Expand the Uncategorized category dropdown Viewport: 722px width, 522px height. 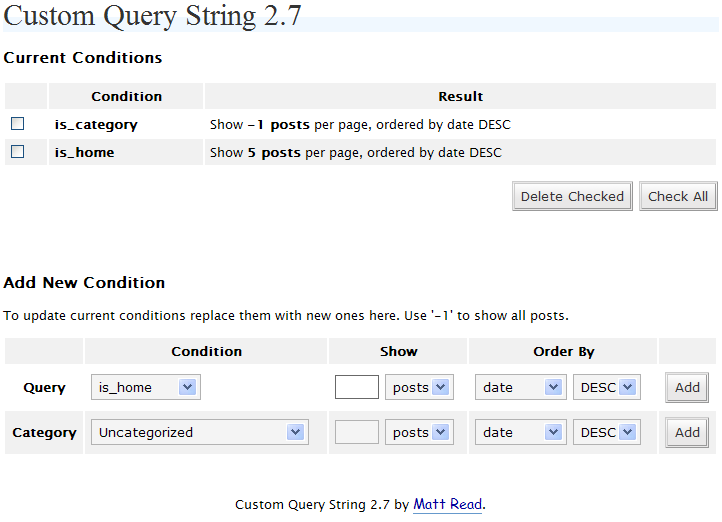(x=199, y=433)
